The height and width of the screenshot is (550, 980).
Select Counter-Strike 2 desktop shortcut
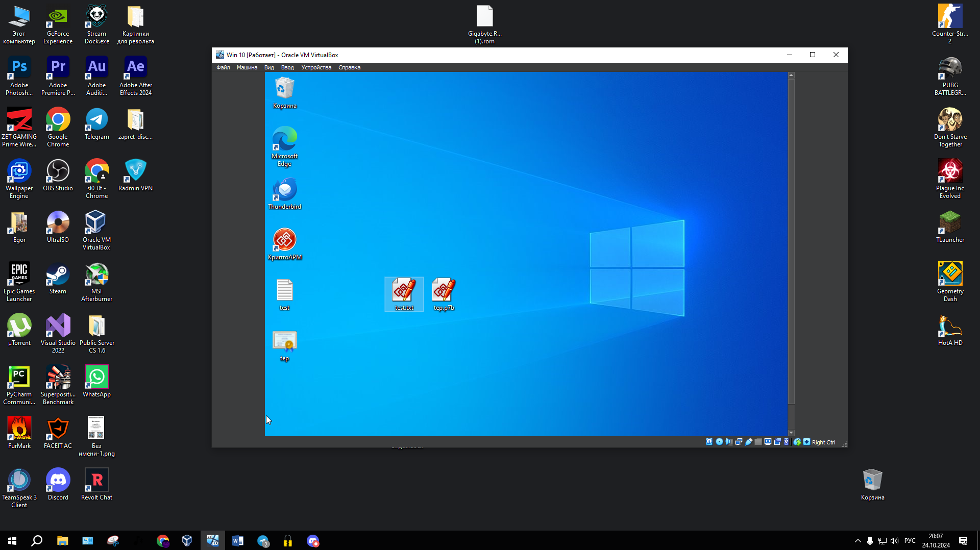[x=950, y=24]
